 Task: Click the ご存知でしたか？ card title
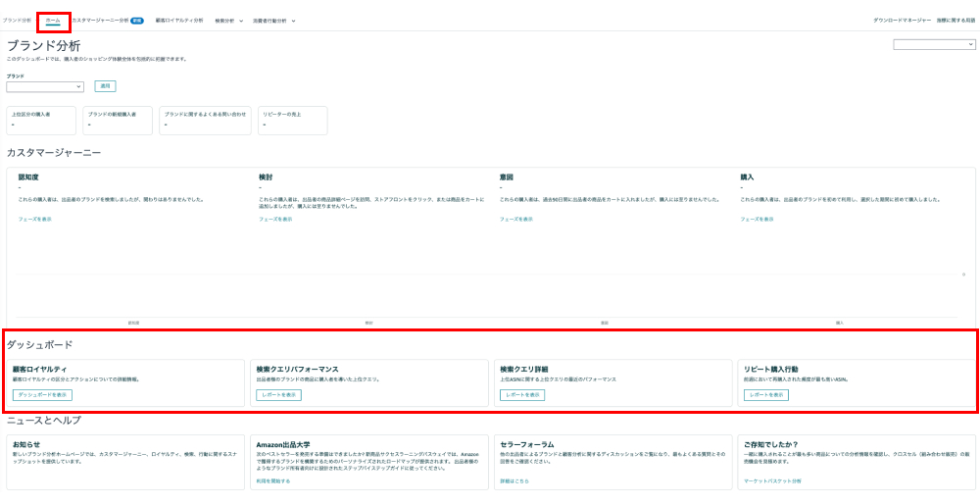pos(772,444)
